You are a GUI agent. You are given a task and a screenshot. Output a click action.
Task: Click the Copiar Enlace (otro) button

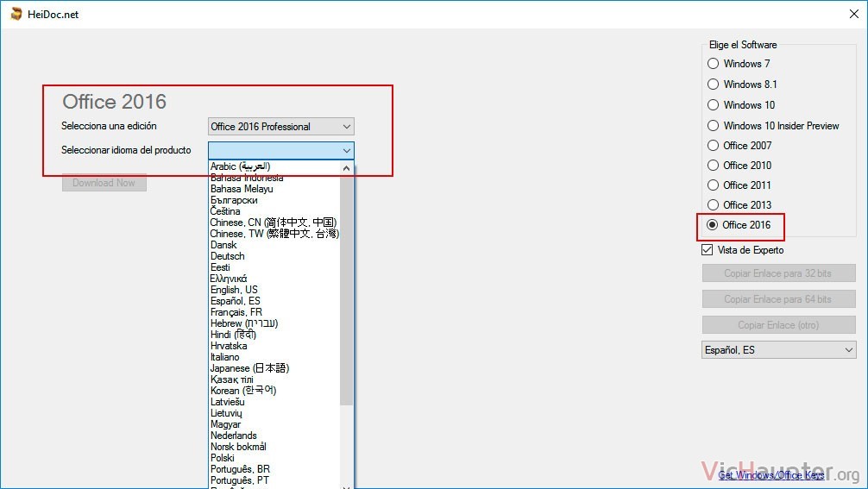pyautogui.click(x=779, y=325)
